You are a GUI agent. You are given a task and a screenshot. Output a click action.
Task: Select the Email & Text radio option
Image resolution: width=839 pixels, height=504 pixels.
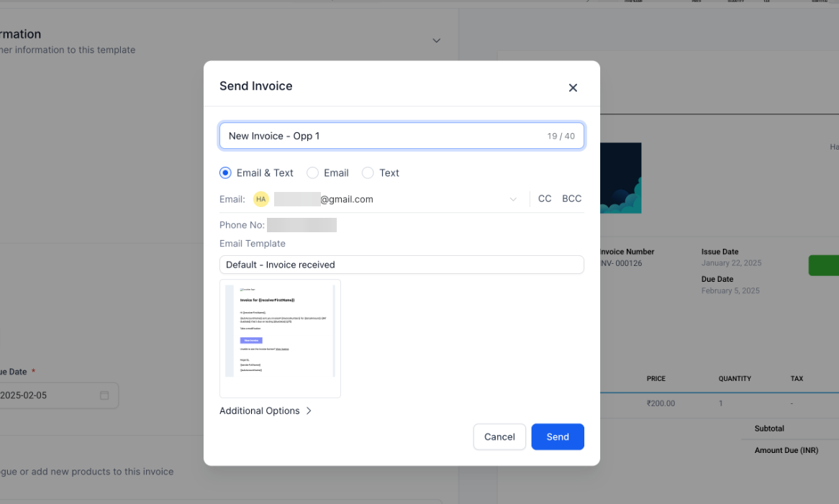point(225,173)
